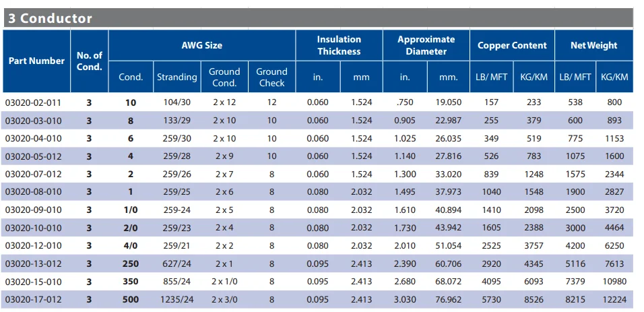This screenshot has height=312, width=644.
Task: Select the Net Weight header
Action: (593, 45)
